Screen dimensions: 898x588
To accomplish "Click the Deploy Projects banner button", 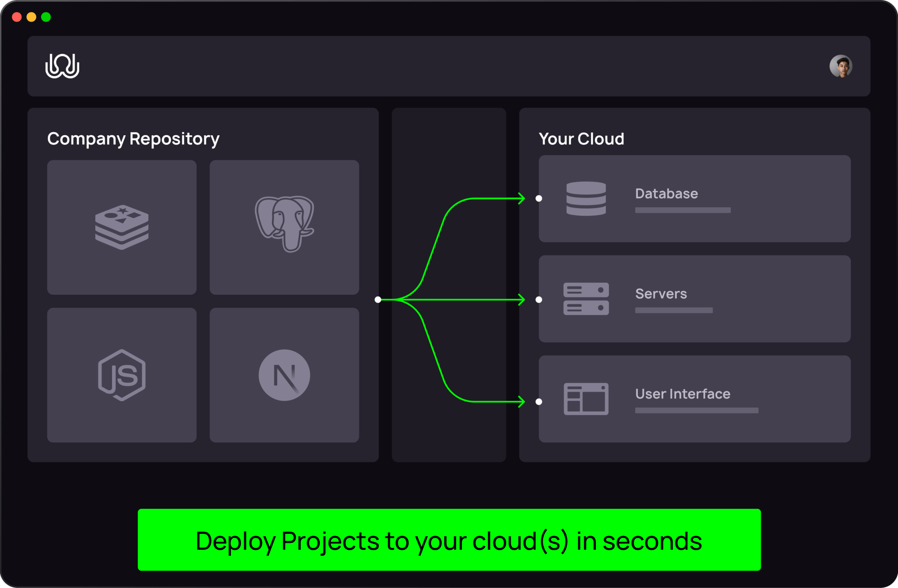I will 449,540.
